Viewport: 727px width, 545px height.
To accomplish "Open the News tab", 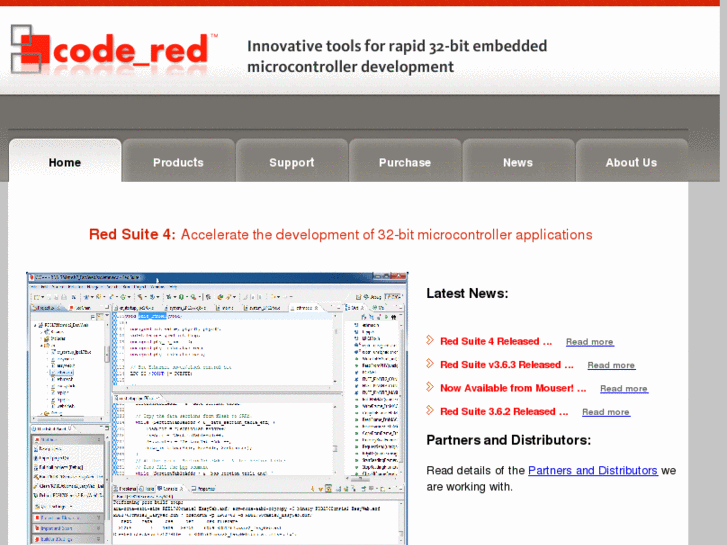I will click(x=518, y=160).
